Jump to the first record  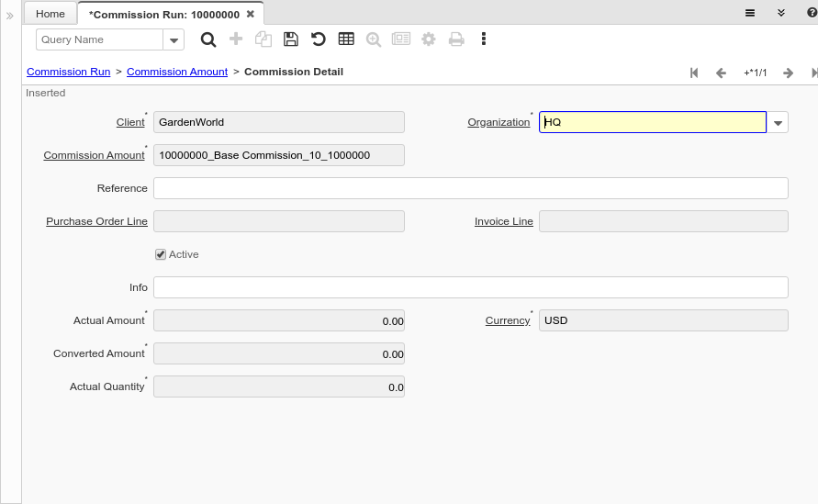pyautogui.click(x=694, y=73)
